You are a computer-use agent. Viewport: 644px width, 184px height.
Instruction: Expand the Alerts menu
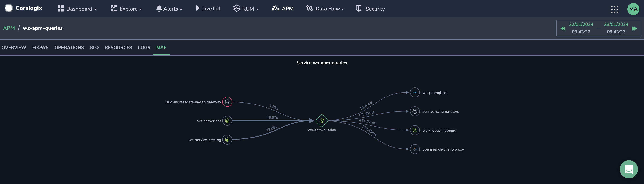pos(169,9)
